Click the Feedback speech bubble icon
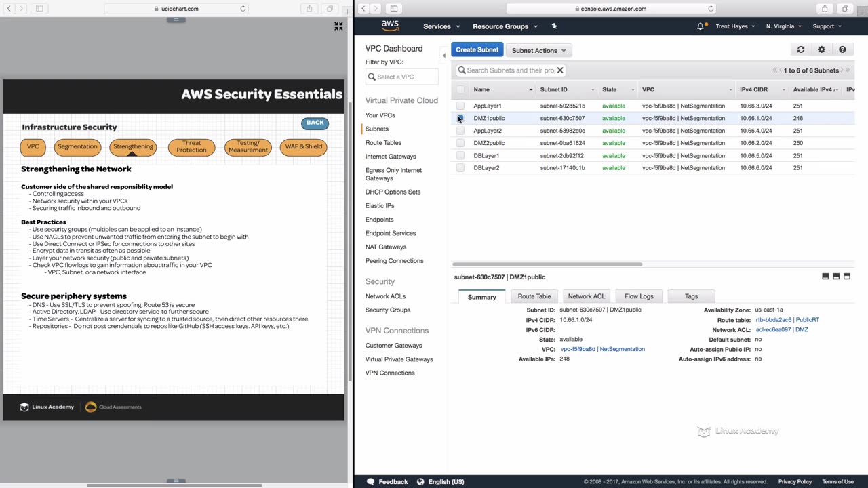Image resolution: width=868 pixels, height=488 pixels. [x=370, y=481]
